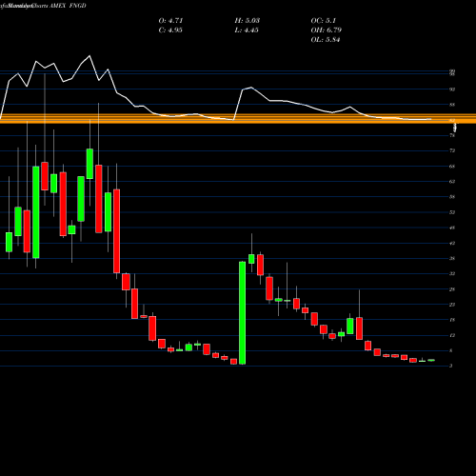Click the high price value 'H: 5.03'
Image resolution: width=476 pixels, height=476 pixels.
click(248, 21)
